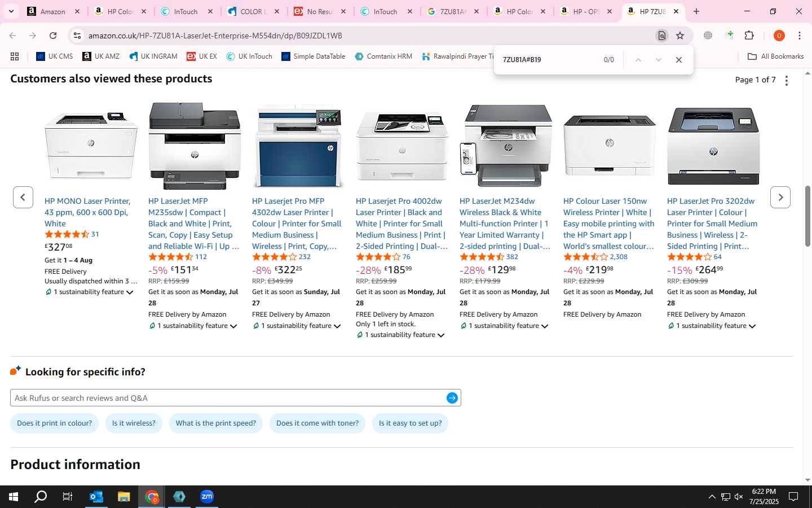The image size is (812, 508).
Task: Open the search-with-lens icon in address bar
Action: tap(661, 36)
